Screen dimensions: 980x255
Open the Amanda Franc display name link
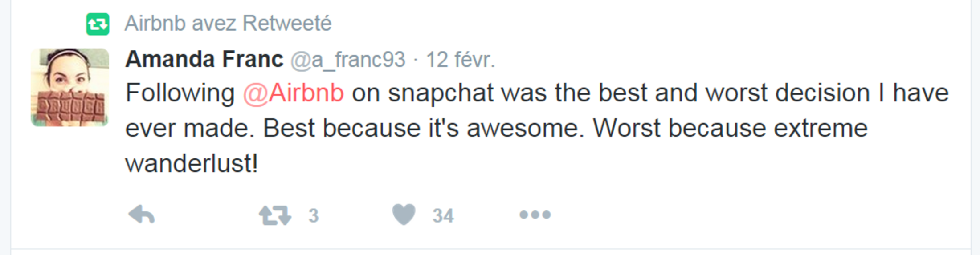pos(204,59)
